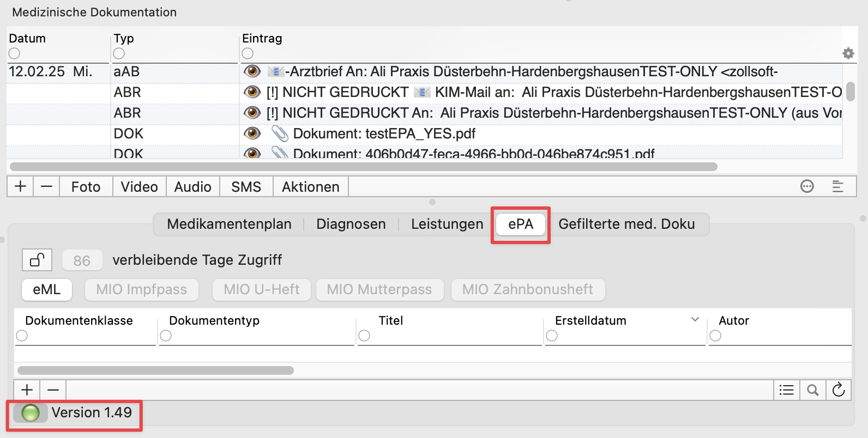The height and width of the screenshot is (438, 868).
Task: Toggle the Datum column filter circle
Action: [14, 53]
